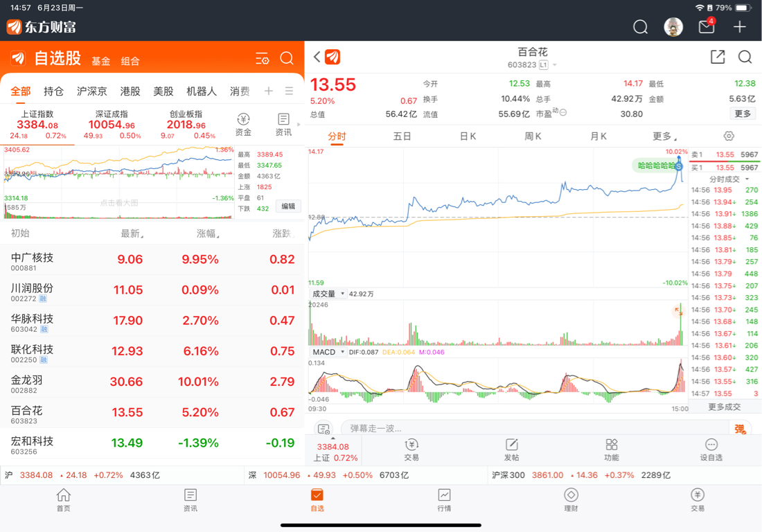This screenshot has height=532, width=762.
Task: Select the 深证成指 index card
Action: [112, 125]
